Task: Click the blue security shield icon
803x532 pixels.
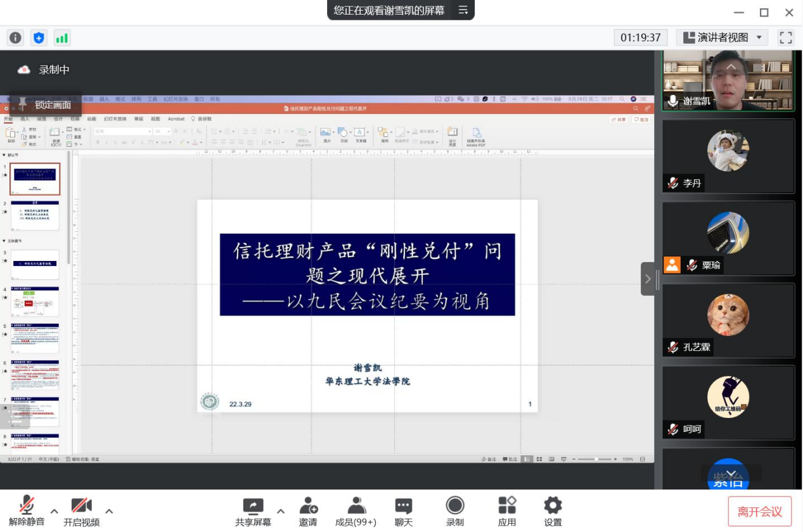Action: (x=39, y=38)
